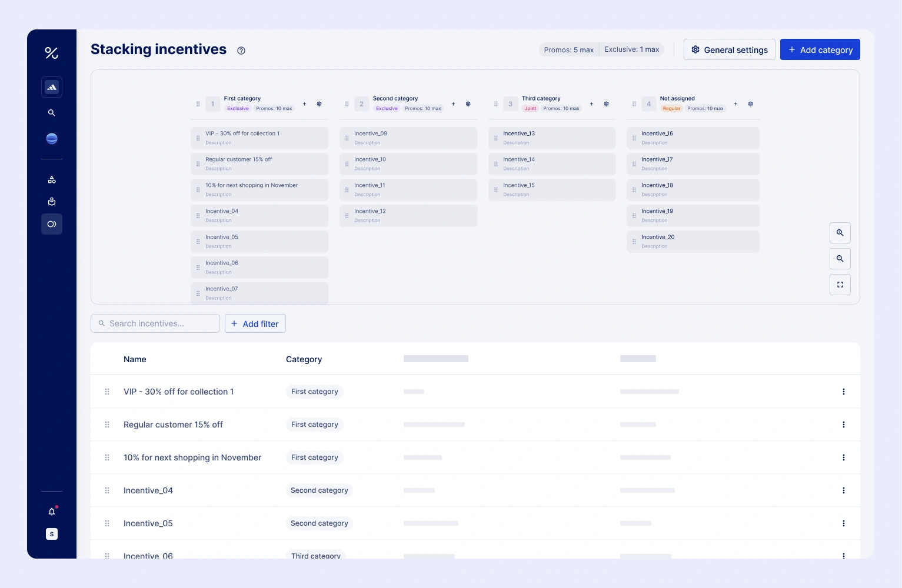Click the Add category button
Image resolution: width=902 pixels, height=588 pixels.
[820, 49]
